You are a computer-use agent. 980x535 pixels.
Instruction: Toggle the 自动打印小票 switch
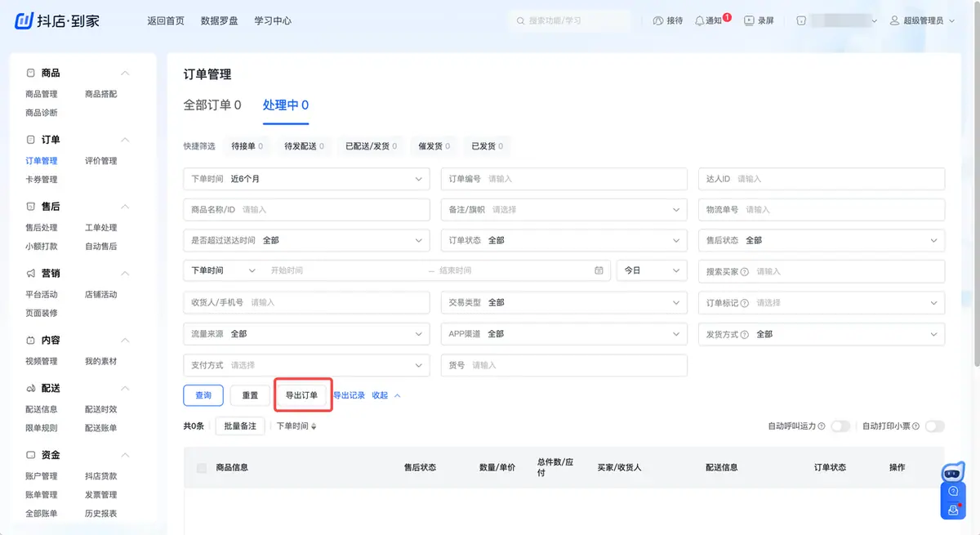point(935,426)
